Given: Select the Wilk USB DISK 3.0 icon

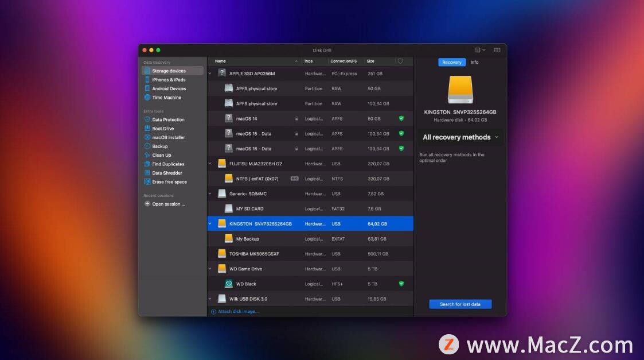Looking at the screenshot, I should [x=222, y=299].
